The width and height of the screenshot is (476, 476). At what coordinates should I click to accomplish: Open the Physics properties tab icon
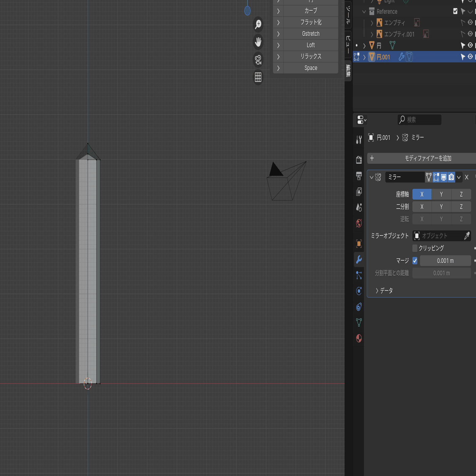[359, 291]
